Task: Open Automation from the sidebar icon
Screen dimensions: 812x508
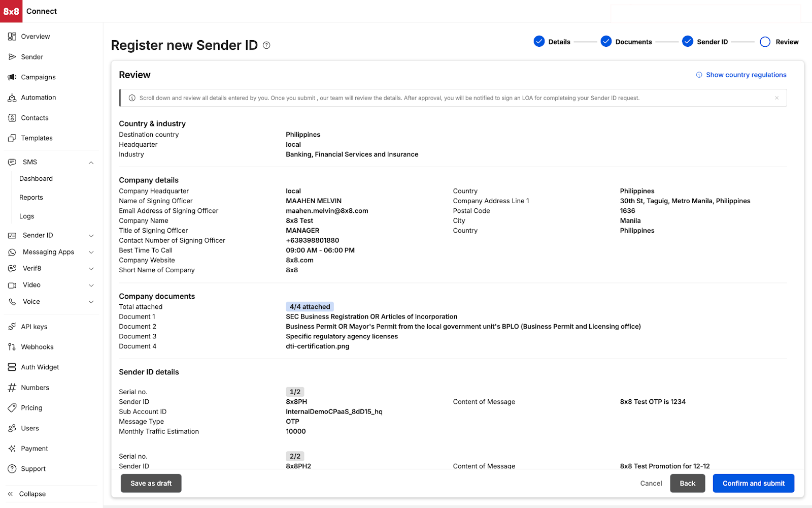Action: tap(12, 98)
